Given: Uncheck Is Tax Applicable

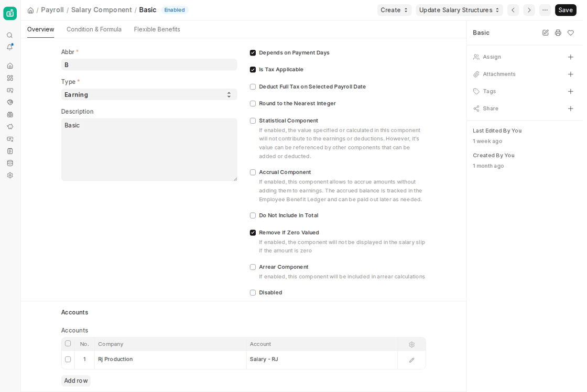Looking at the screenshot, I should (253, 70).
